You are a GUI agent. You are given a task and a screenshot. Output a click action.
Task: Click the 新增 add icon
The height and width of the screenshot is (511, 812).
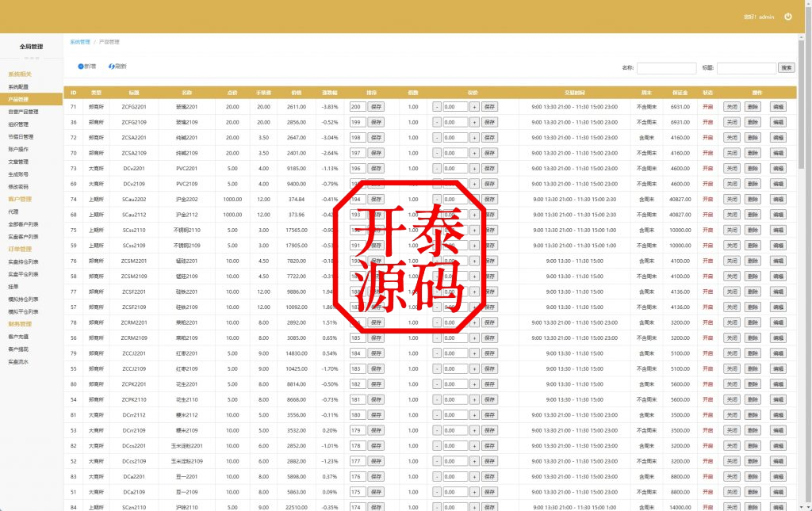pos(81,67)
